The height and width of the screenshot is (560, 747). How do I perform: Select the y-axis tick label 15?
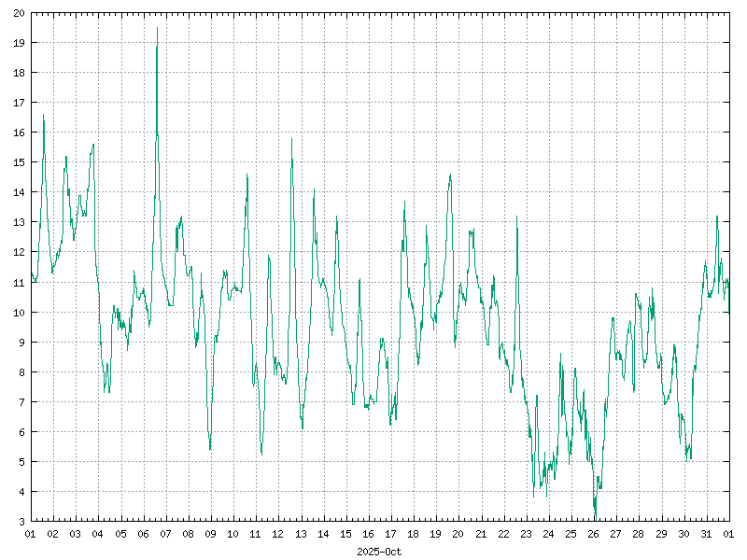20,161
